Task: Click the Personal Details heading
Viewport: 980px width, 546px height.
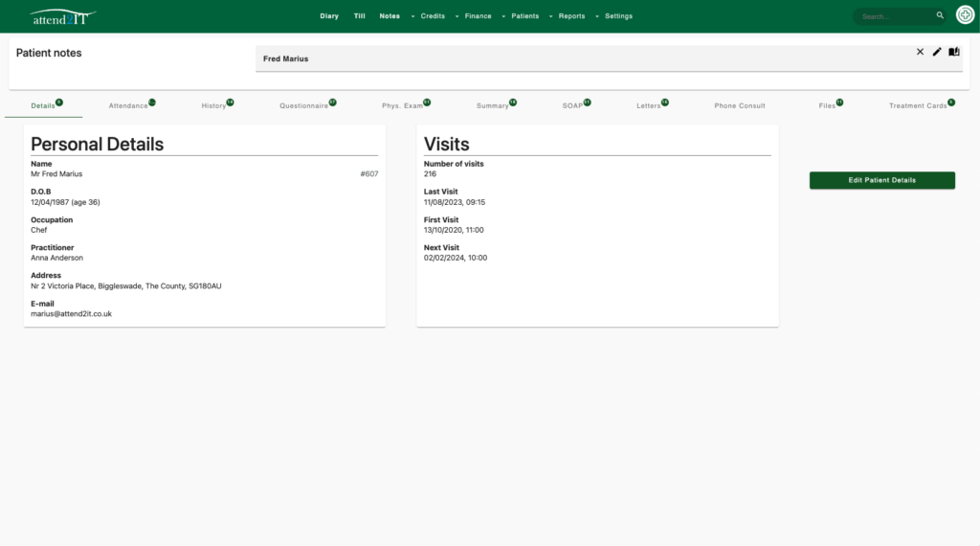Action: [x=97, y=144]
